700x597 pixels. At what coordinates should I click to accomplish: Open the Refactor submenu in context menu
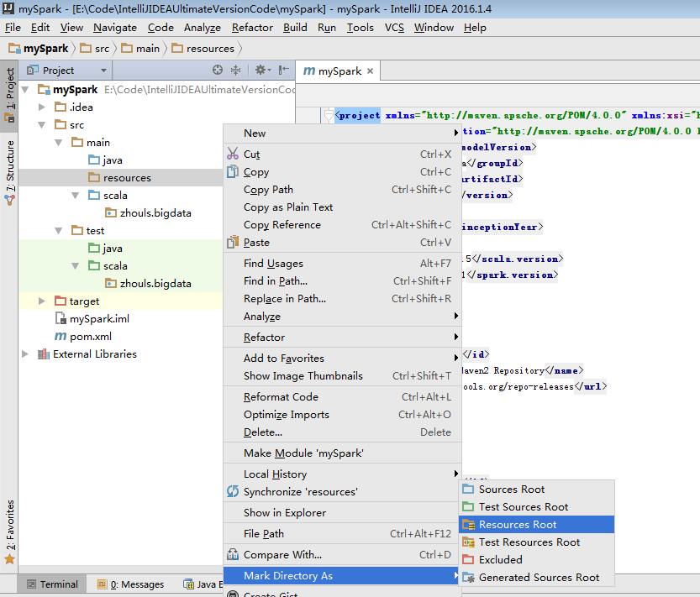pos(342,337)
